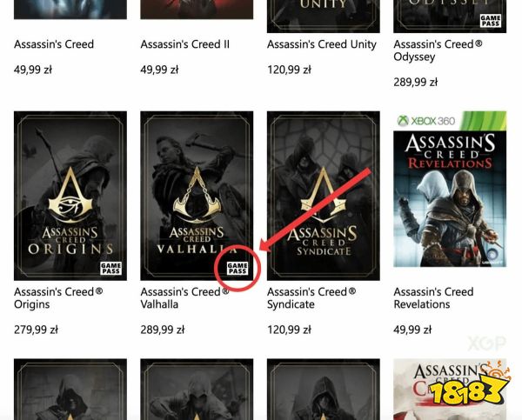Screen dimensions: 522x420
Task: Click the 279,99 zł price under Origins
Action: click(36, 330)
